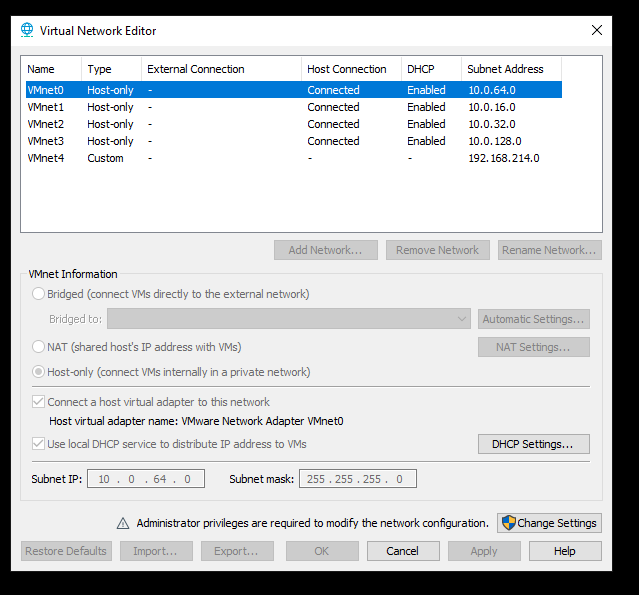Screen dimensions: 639x595
Task: Confirm with the OK button
Action: (322, 551)
